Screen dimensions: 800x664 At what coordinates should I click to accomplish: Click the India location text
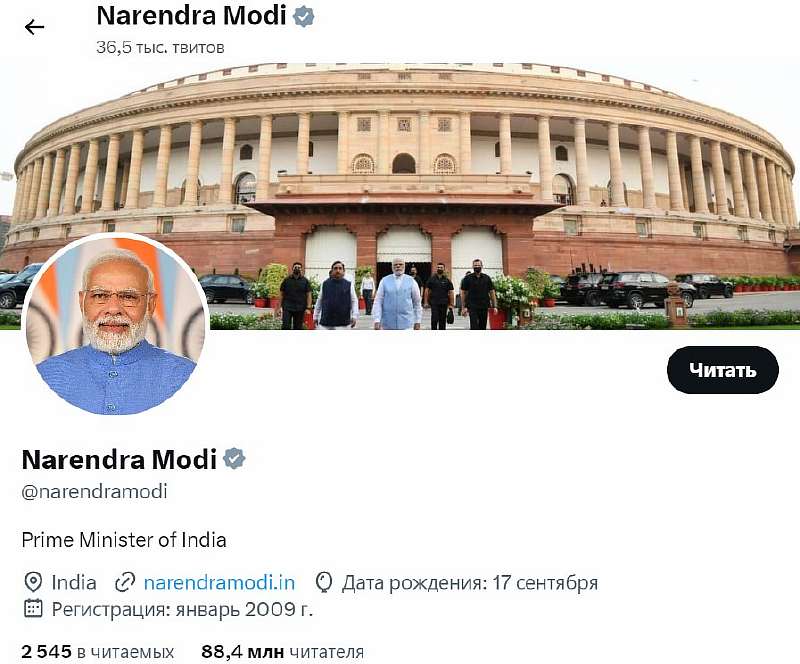click(x=74, y=582)
